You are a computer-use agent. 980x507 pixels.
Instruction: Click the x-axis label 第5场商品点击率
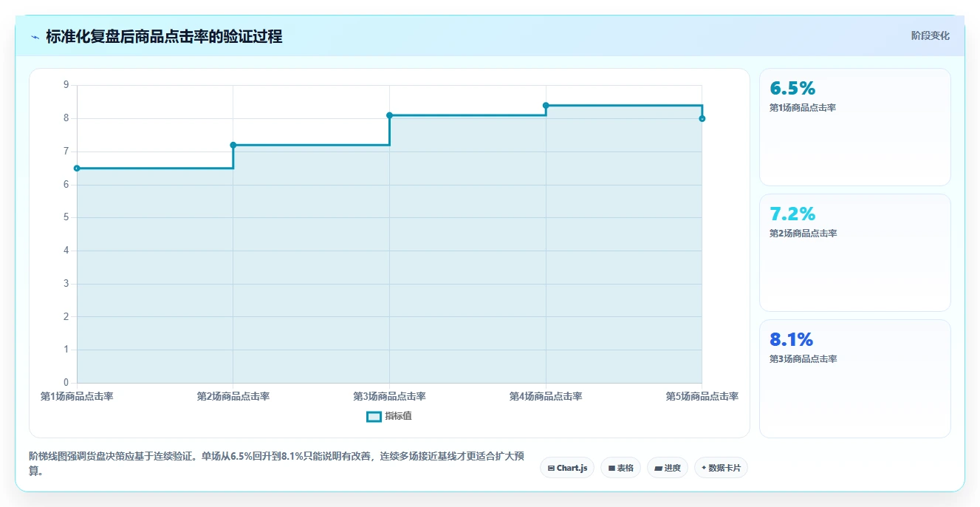pyautogui.click(x=702, y=397)
